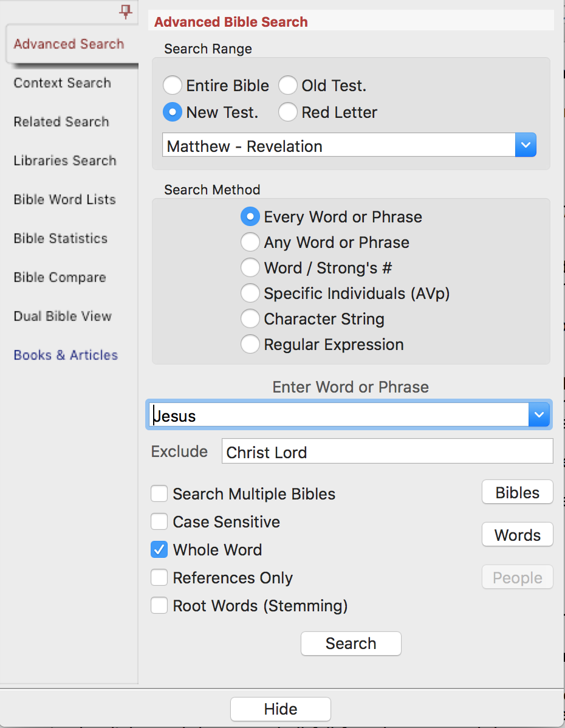Image resolution: width=565 pixels, height=728 pixels.
Task: Choose Word / Strong's # method
Action: point(250,268)
